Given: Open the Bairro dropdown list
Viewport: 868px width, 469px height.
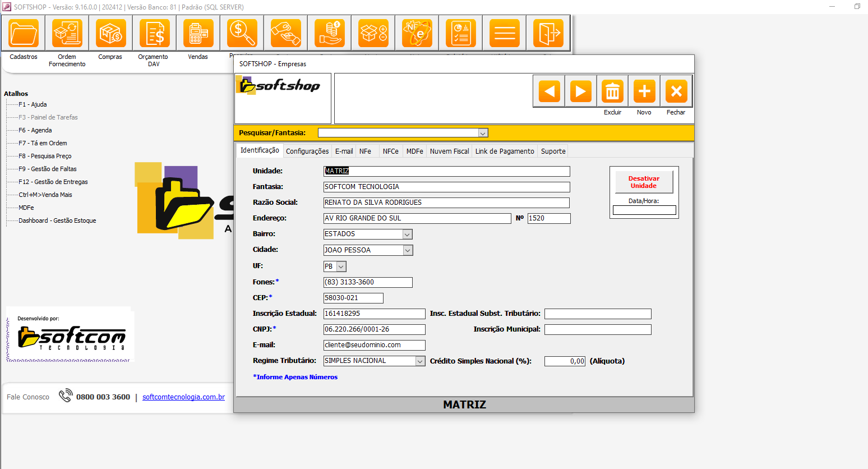Looking at the screenshot, I should pyautogui.click(x=408, y=234).
